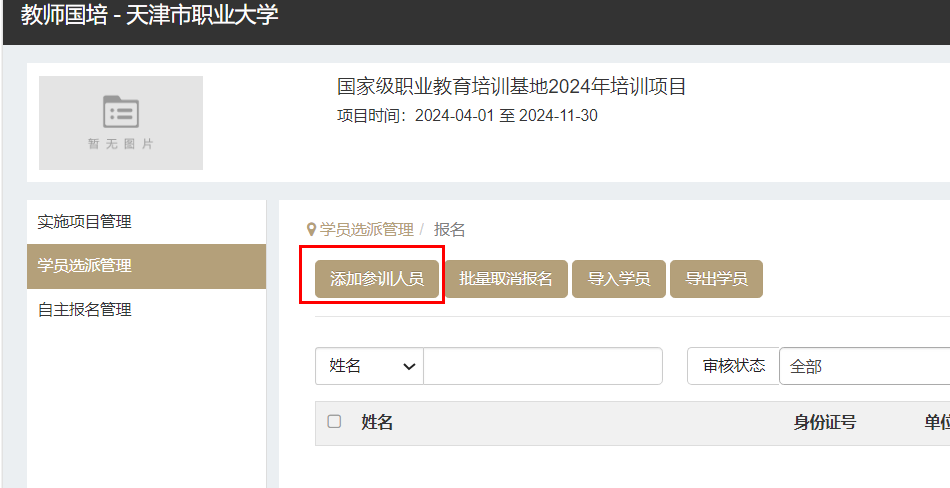The width and height of the screenshot is (950, 488).
Task: Click 报名 in the breadcrumb trail
Action: click(x=449, y=230)
